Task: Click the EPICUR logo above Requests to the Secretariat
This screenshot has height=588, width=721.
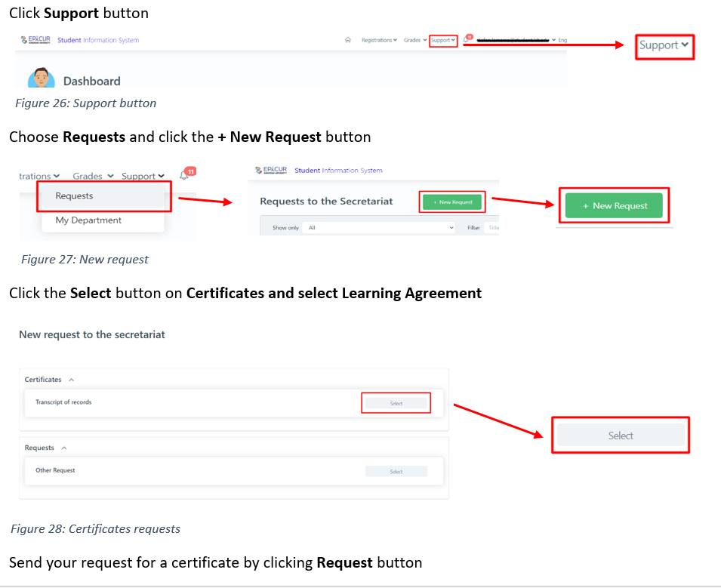Action: [x=272, y=171]
